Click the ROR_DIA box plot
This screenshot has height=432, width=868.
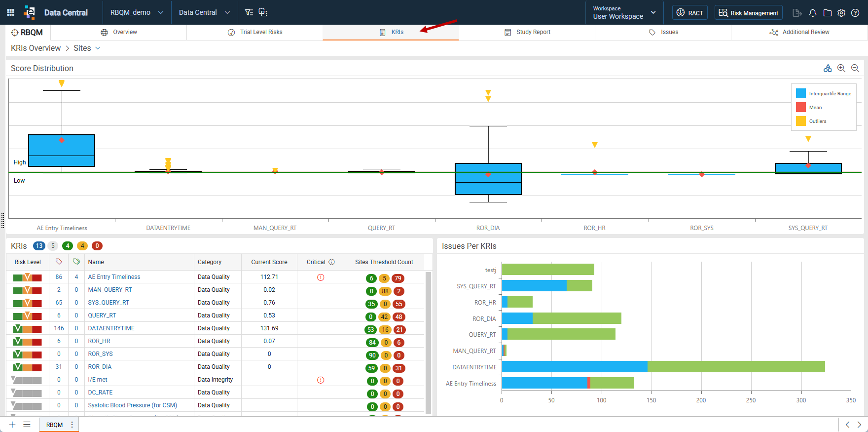488,179
